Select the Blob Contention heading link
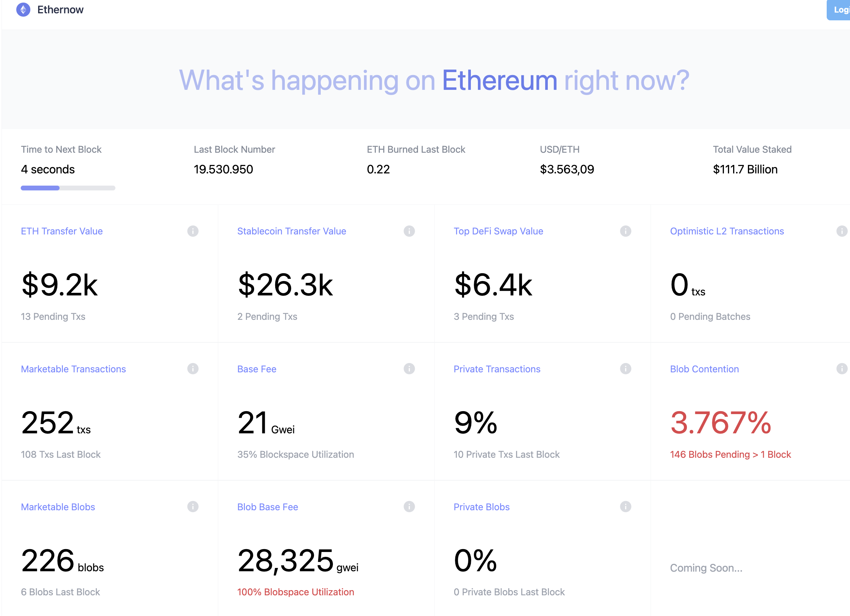Screen dimensions: 850x616 tap(704, 369)
